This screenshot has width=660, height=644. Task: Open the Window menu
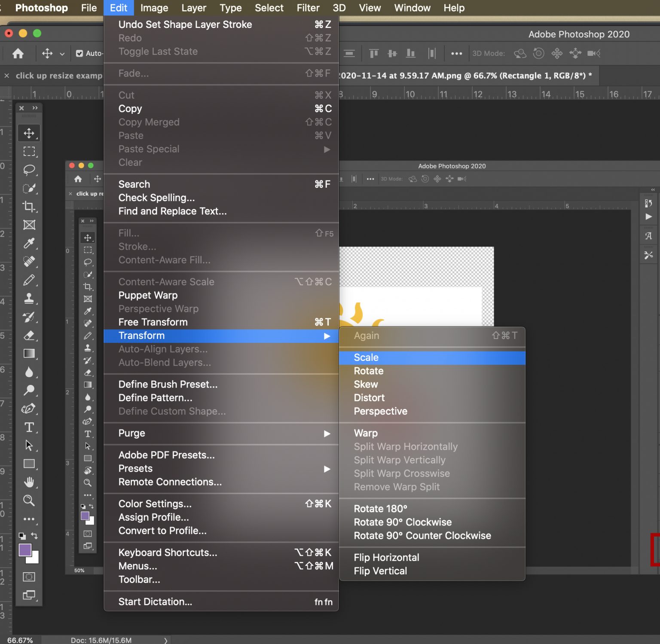[x=411, y=8]
